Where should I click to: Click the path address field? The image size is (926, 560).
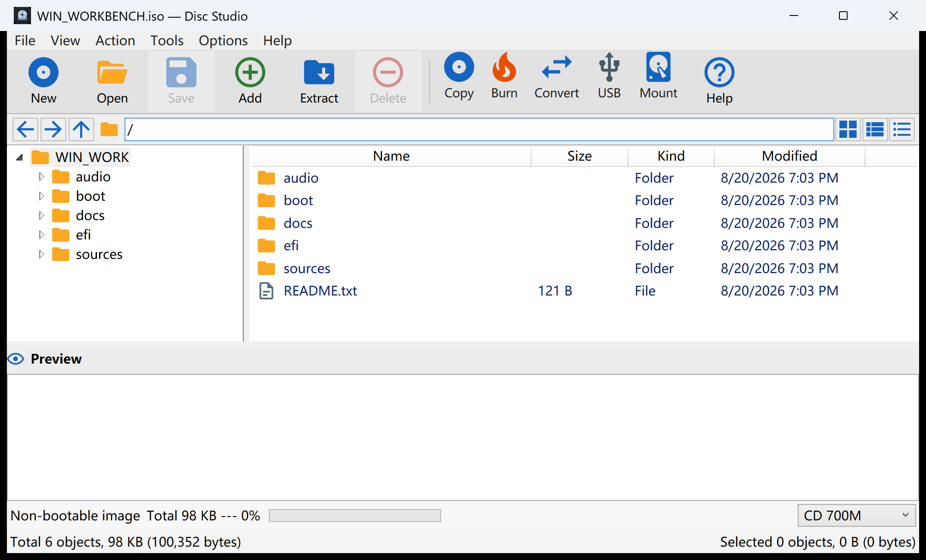click(479, 129)
